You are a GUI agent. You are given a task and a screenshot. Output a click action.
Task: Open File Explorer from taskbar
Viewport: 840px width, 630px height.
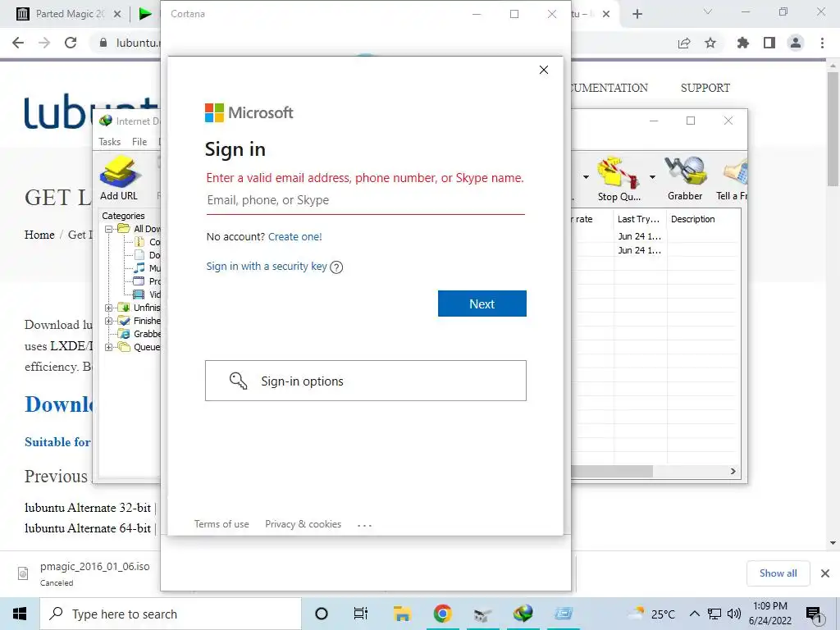402,614
